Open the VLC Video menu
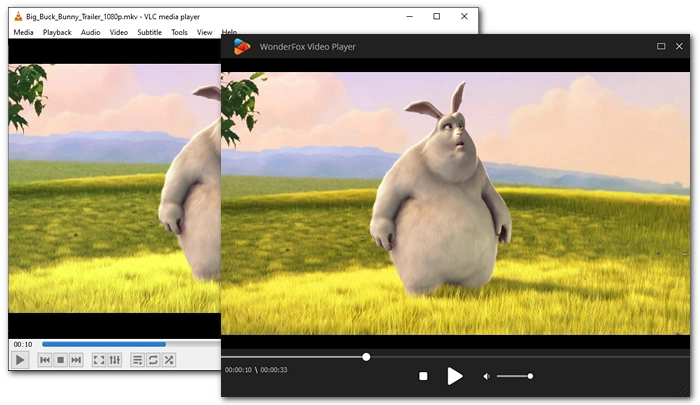The image size is (700, 405). click(119, 32)
